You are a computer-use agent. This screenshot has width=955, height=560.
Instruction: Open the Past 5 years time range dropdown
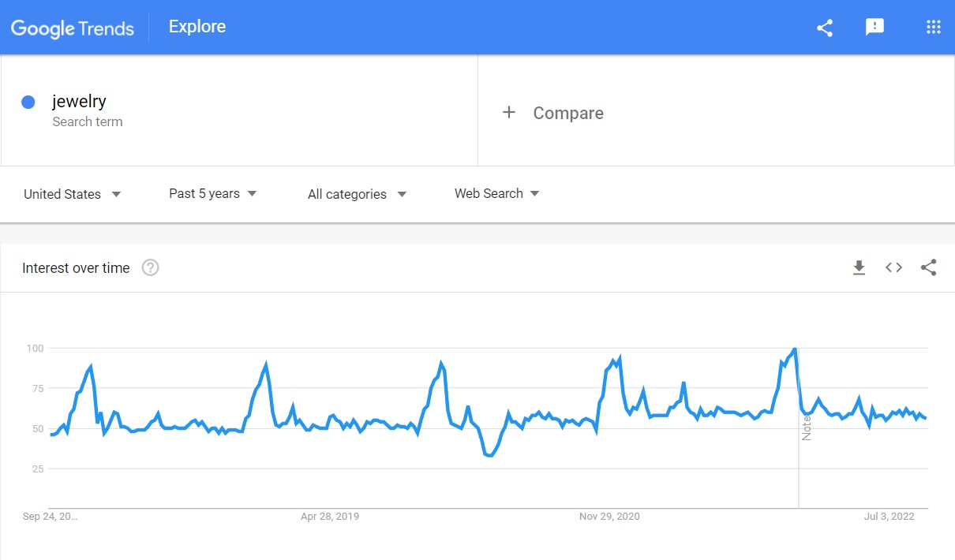coord(213,193)
